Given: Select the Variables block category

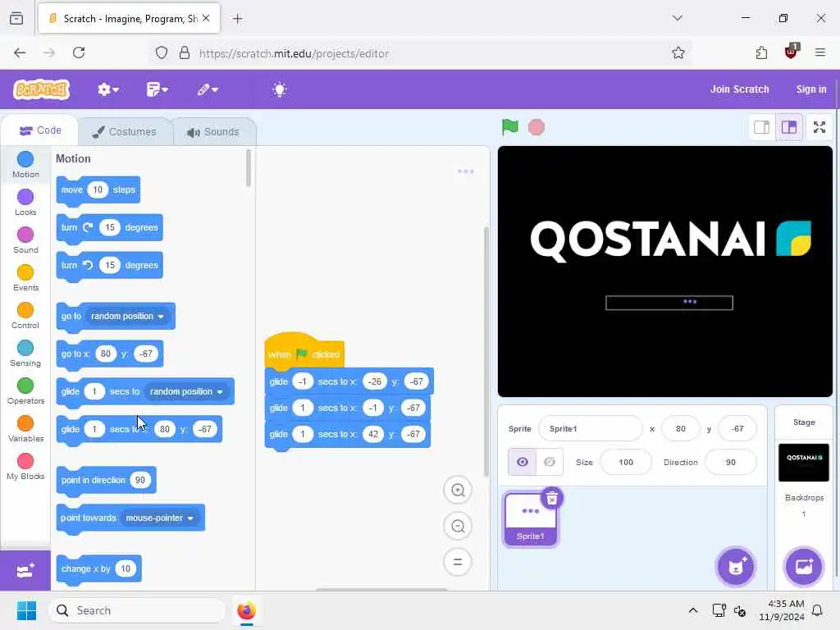Looking at the screenshot, I should click(25, 429).
